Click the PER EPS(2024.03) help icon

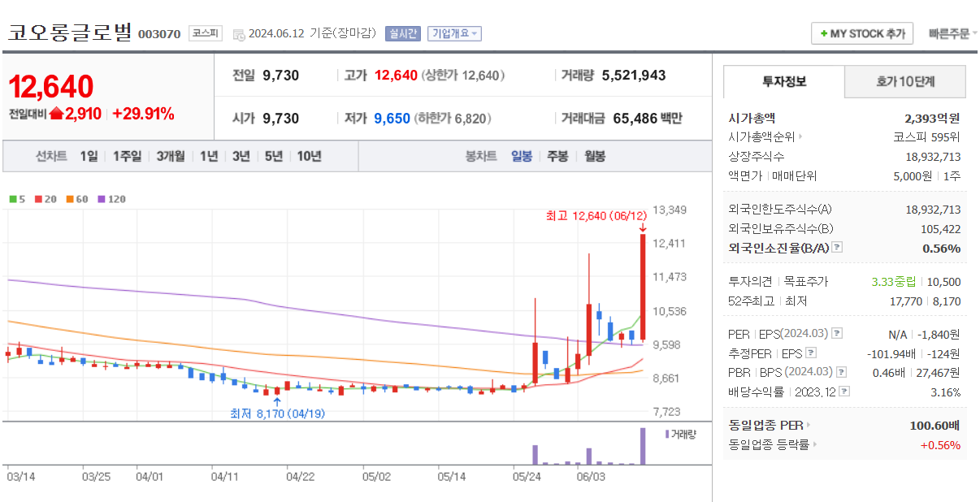click(837, 334)
